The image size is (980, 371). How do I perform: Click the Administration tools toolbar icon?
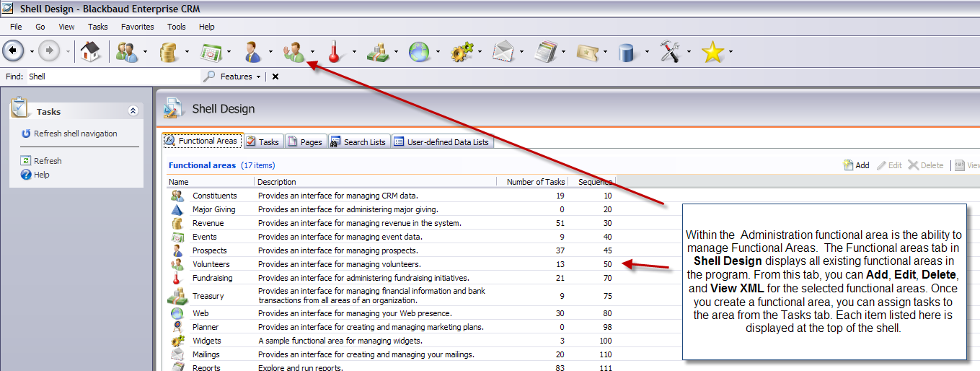pos(670,51)
